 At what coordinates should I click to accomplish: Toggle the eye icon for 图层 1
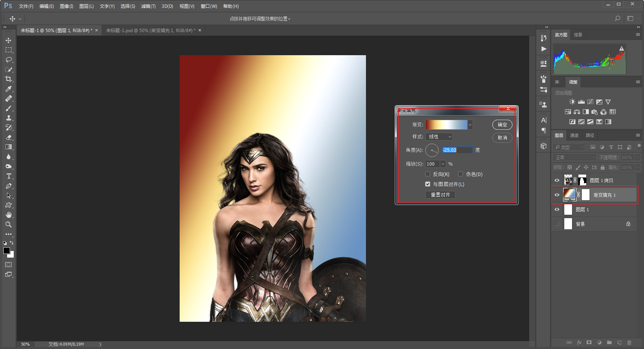557,210
